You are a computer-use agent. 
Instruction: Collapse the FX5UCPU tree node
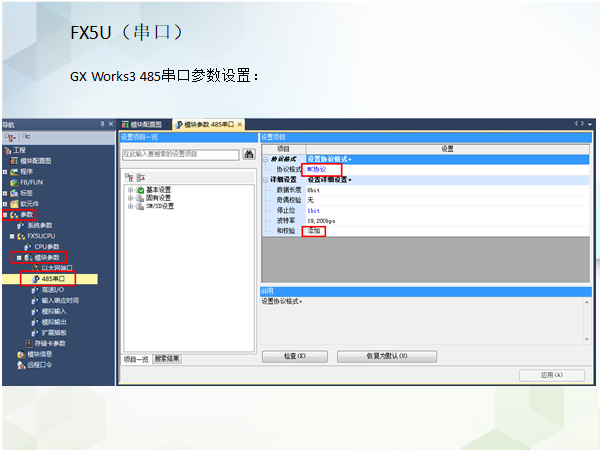coord(12,236)
